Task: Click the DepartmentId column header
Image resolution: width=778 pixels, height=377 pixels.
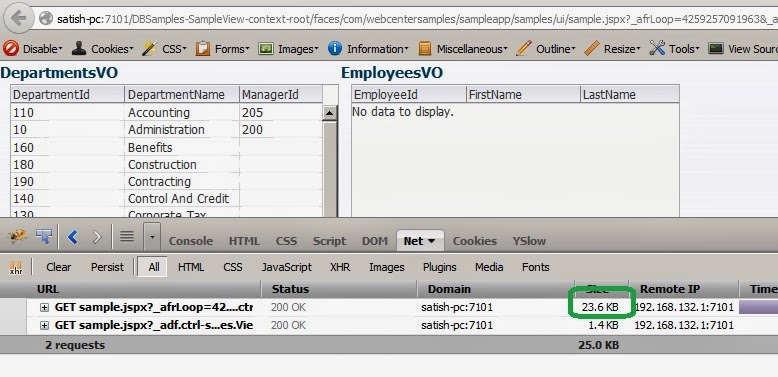Action: pos(67,94)
